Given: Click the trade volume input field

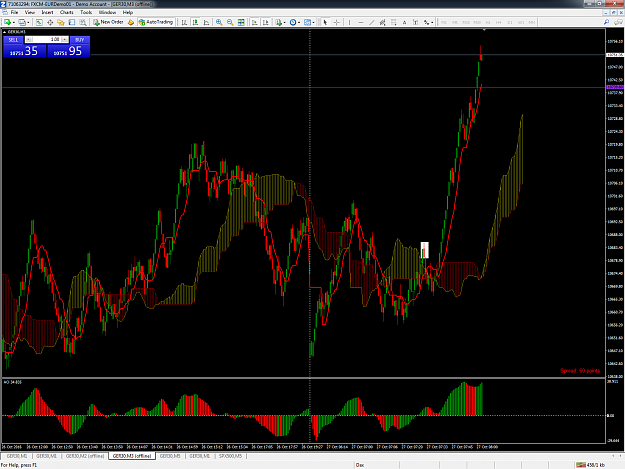Looking at the screenshot, I should coord(47,40).
